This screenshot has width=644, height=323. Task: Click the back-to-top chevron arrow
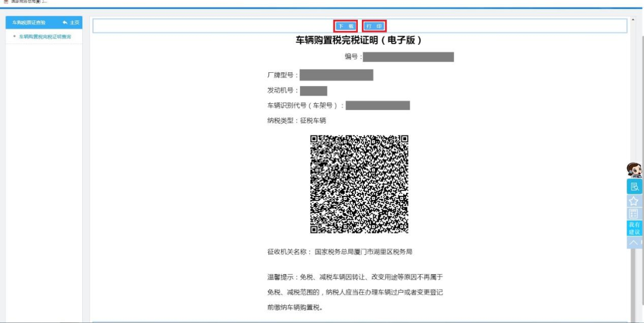pyautogui.click(x=634, y=242)
